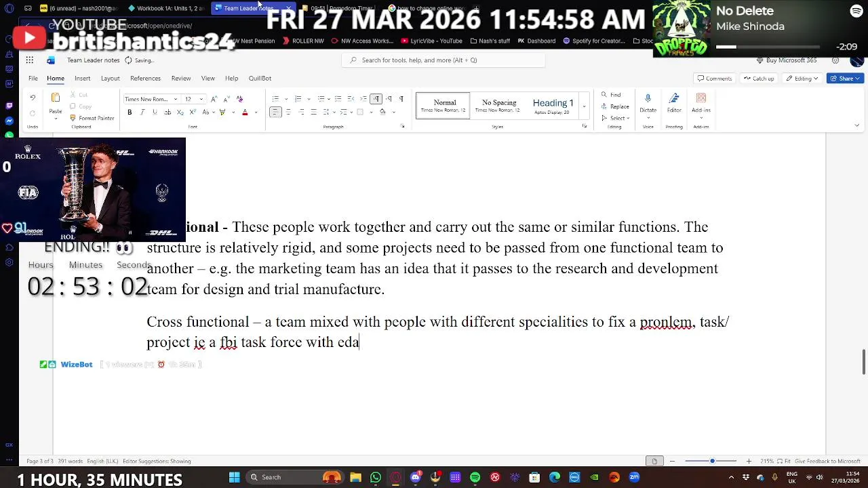
Task: Open the Windows Start menu
Action: [234, 477]
